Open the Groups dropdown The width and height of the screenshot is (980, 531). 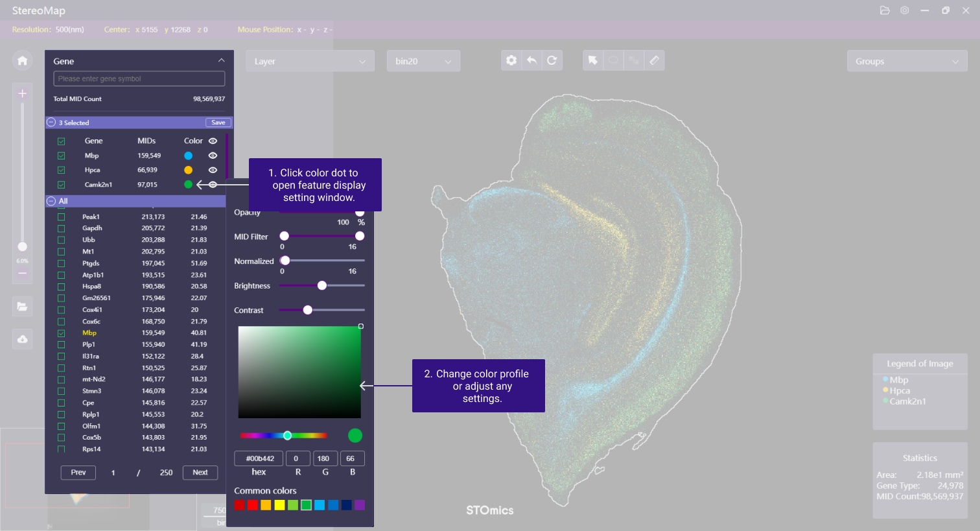point(907,61)
